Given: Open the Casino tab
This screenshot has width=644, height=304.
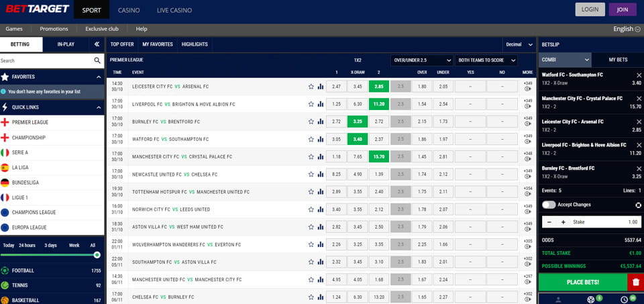Looking at the screenshot, I should tap(129, 10).
